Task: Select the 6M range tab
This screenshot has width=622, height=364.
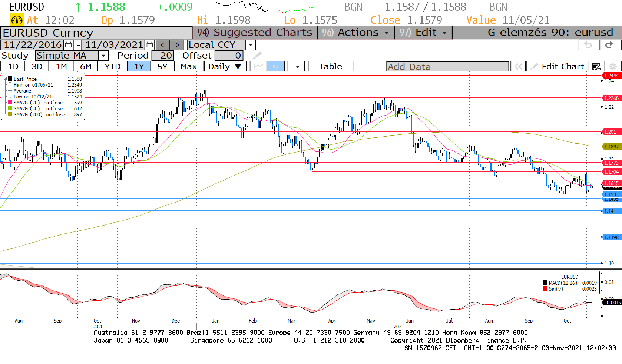Action: 86,67
